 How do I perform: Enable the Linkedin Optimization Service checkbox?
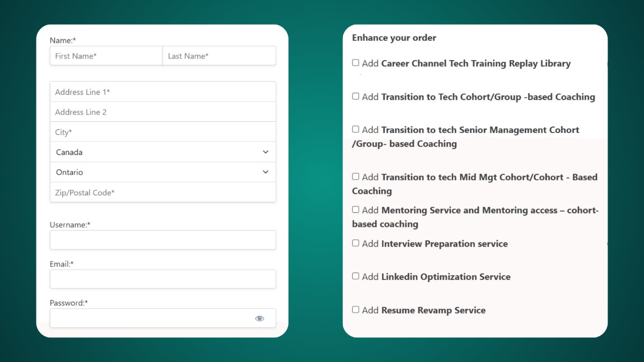pyautogui.click(x=355, y=276)
